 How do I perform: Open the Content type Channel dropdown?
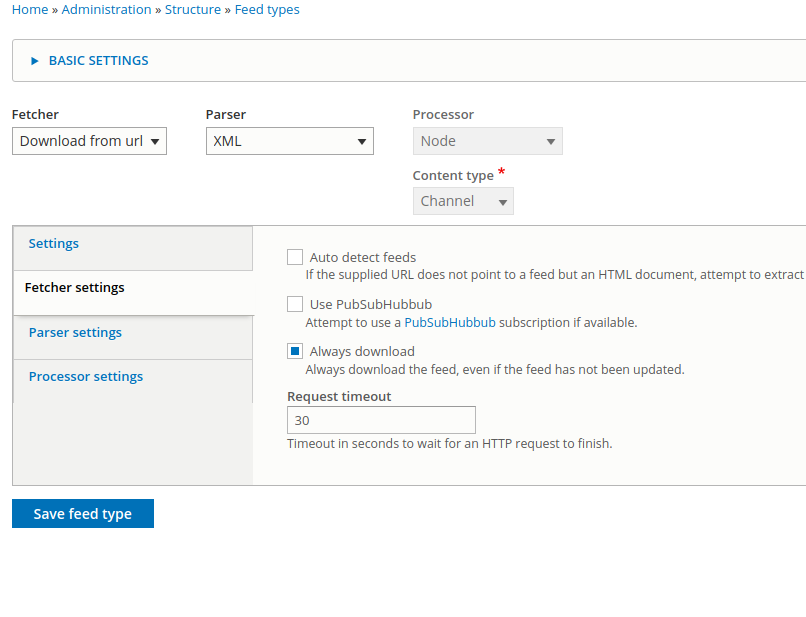coord(462,201)
